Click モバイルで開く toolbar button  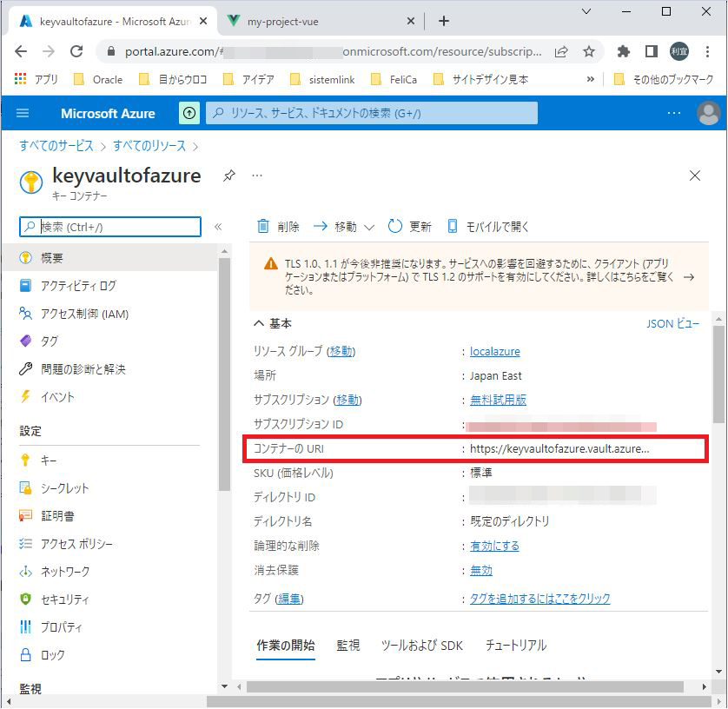(488, 227)
